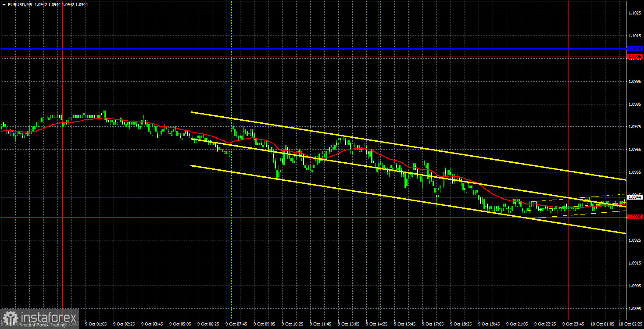
Task: Click the 9 Oct 19:45 time label
Action: 489,325
